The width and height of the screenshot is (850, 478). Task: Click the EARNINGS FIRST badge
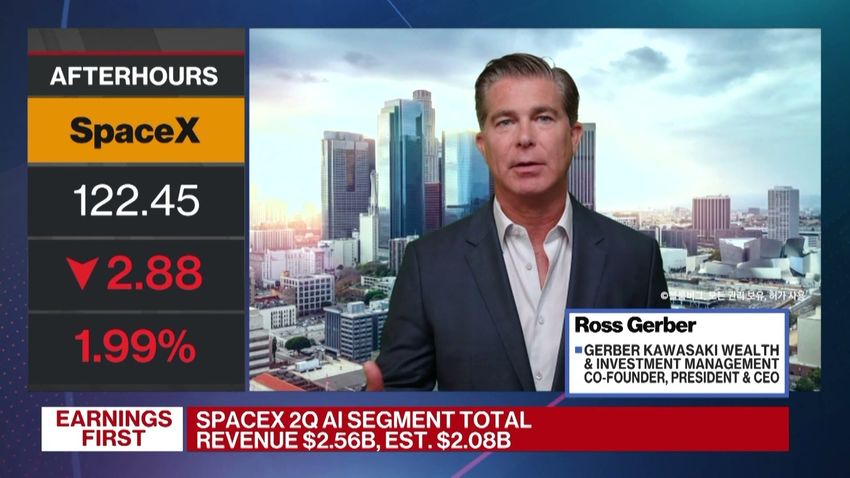pyautogui.click(x=113, y=429)
